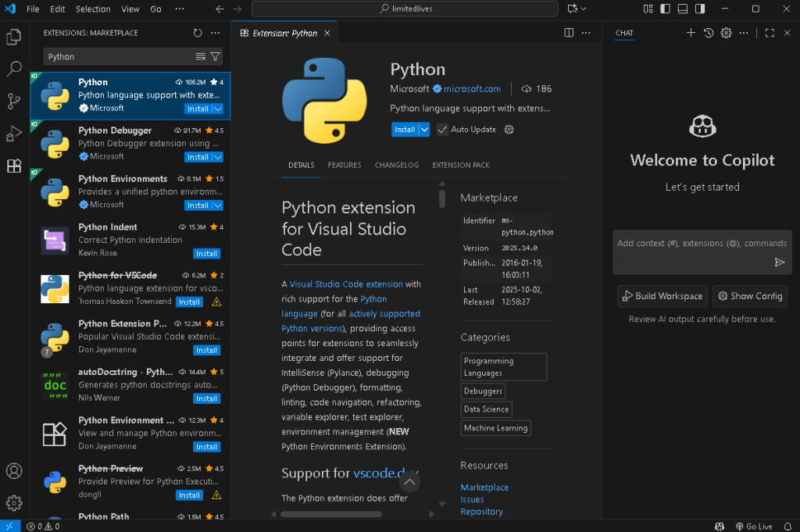Switch to the CHANGELOG tab
Image resolution: width=800 pixels, height=532 pixels.
[x=397, y=166]
